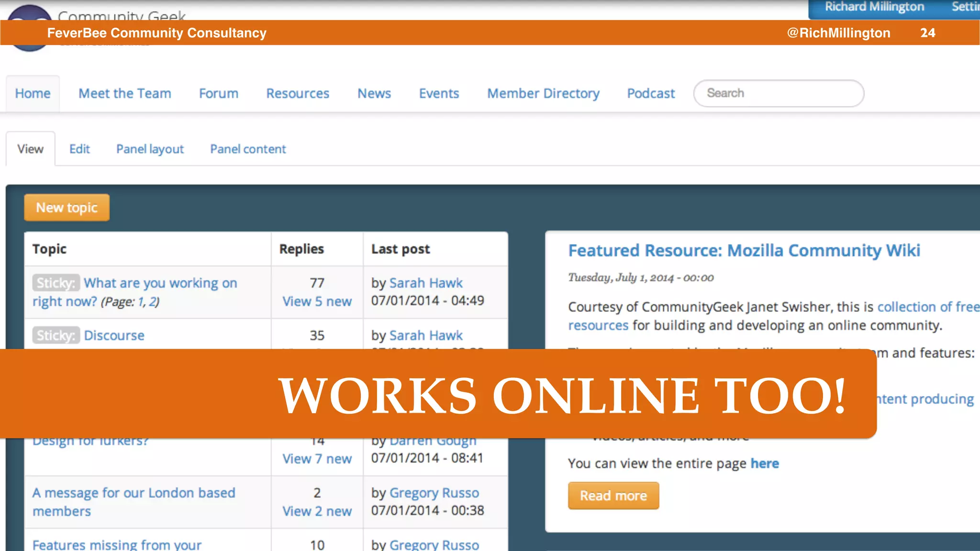Open Sarah Hawk profile in Discourse row
Viewport: 980px width, 551px height.
point(426,335)
